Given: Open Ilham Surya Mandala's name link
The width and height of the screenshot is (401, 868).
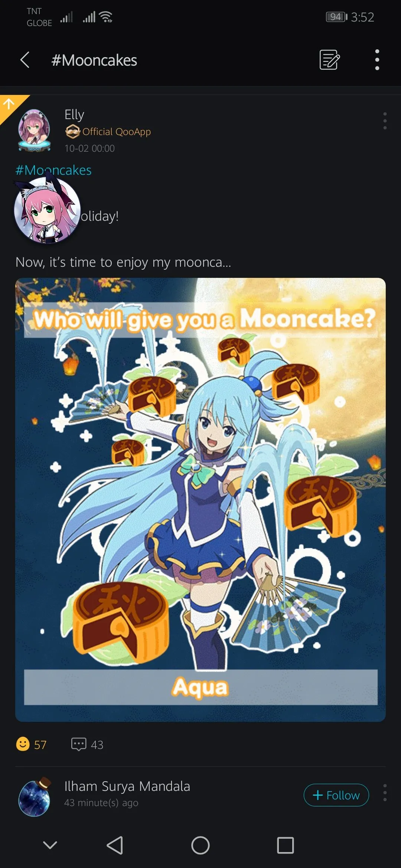Looking at the screenshot, I should click(127, 786).
